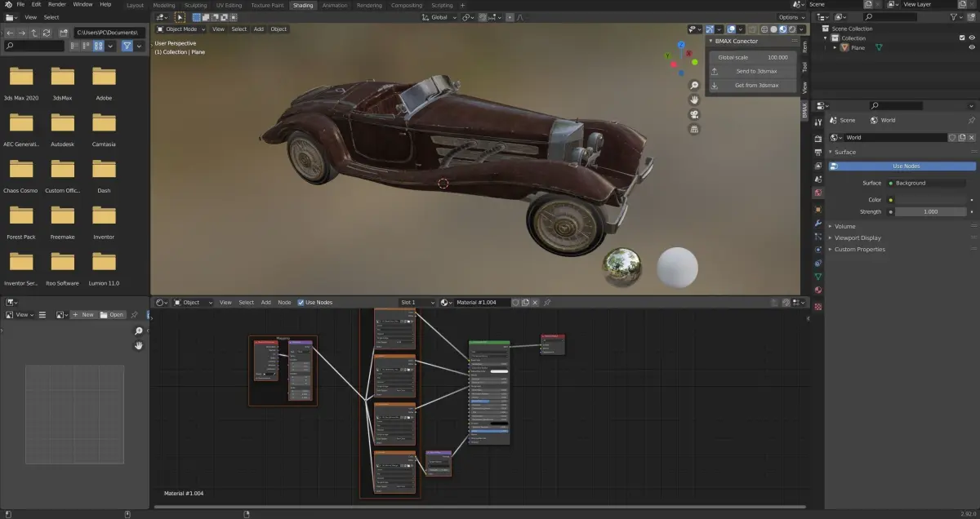Screen dimensions: 980x519
Task: Open the Material properties tab icon
Action: (818, 290)
